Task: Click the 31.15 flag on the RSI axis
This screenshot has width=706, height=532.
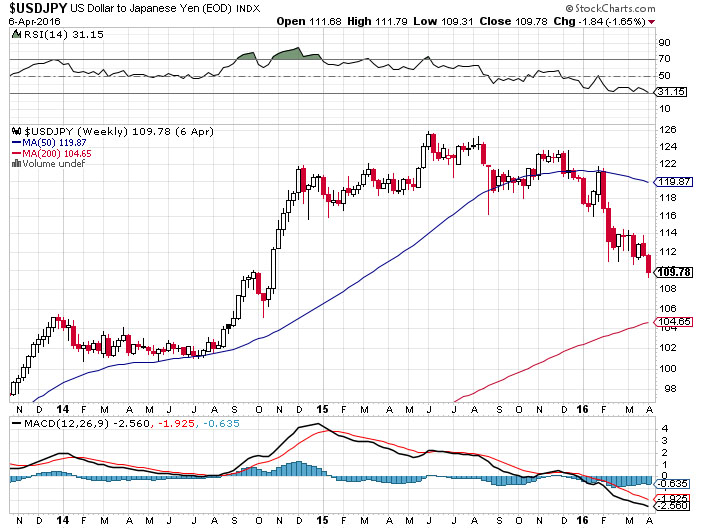Action: coord(671,92)
